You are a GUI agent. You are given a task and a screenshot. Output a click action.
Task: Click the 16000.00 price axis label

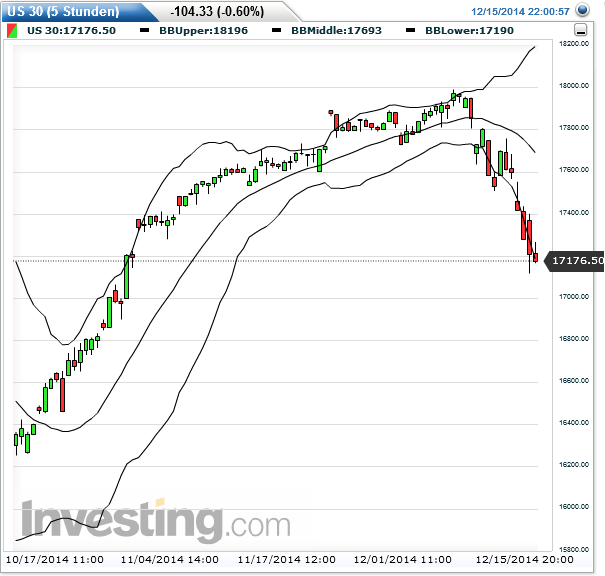tap(574, 507)
